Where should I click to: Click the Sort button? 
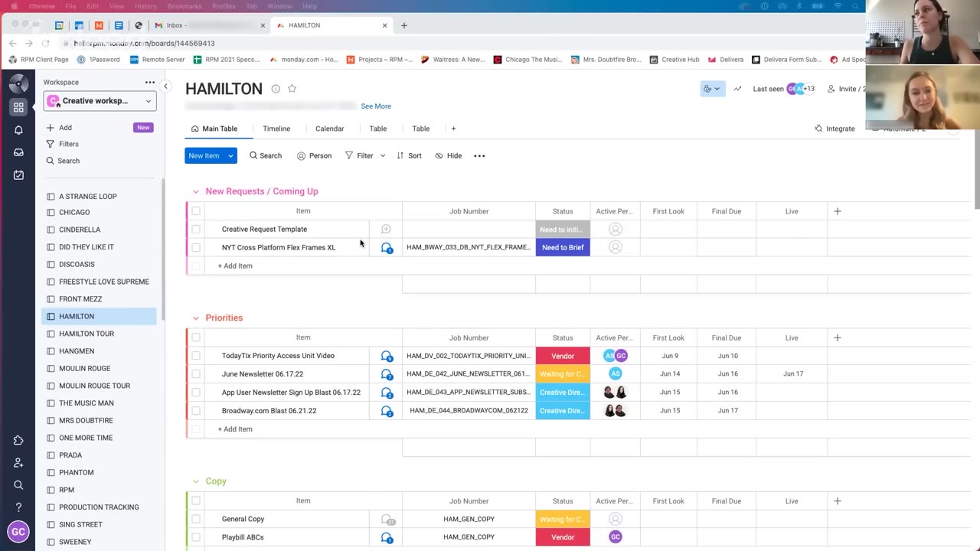click(x=409, y=155)
